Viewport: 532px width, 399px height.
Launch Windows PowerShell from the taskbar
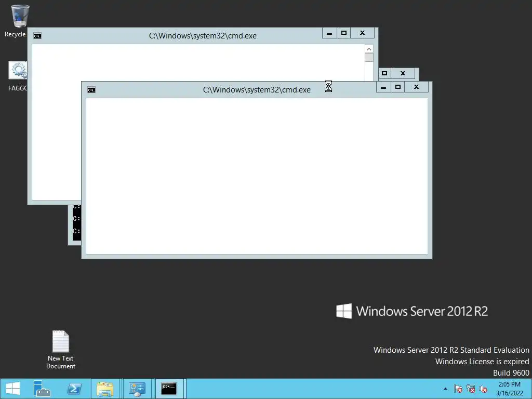click(74, 389)
